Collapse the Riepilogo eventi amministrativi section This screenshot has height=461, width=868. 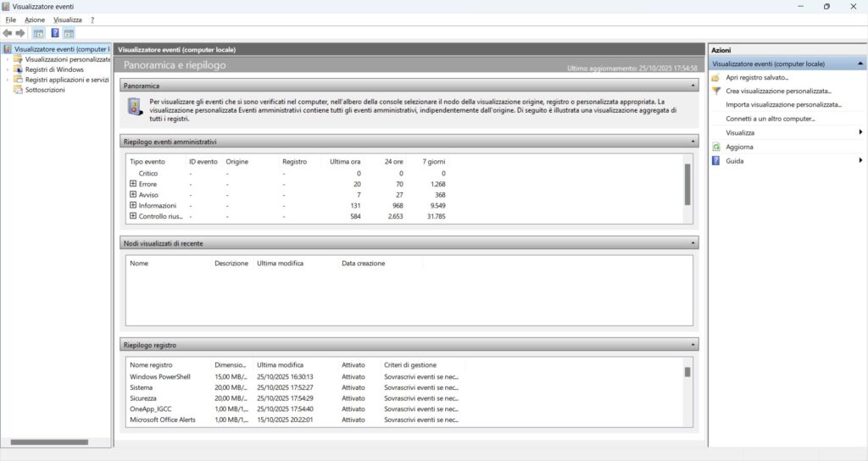(693, 142)
